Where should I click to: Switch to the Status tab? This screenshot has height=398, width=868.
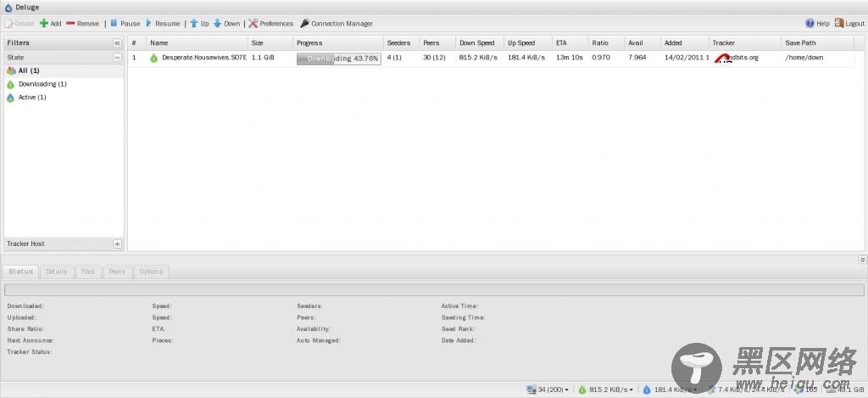coord(21,272)
